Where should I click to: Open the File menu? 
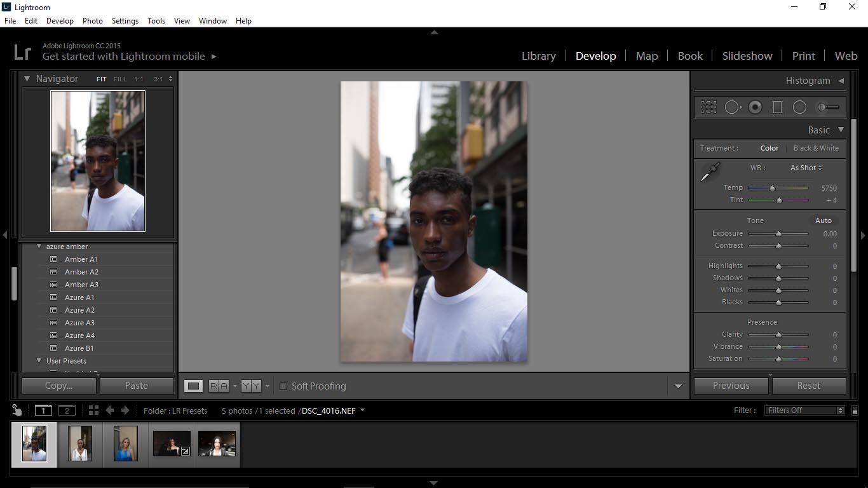point(10,21)
